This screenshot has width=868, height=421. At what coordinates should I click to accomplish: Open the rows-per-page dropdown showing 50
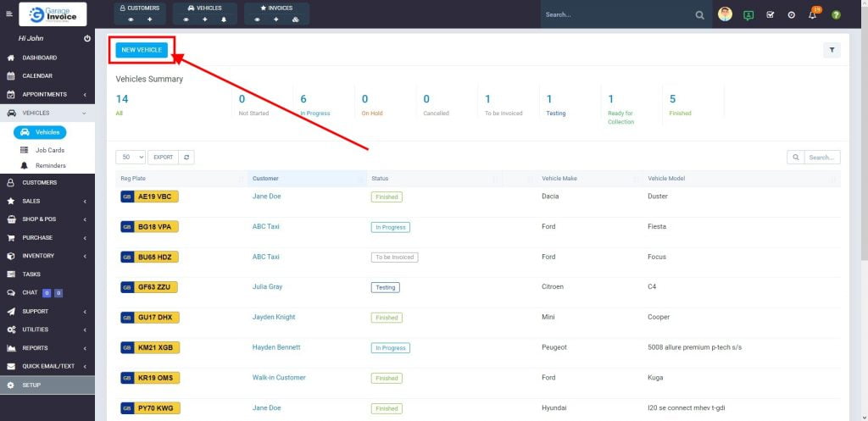[131, 157]
